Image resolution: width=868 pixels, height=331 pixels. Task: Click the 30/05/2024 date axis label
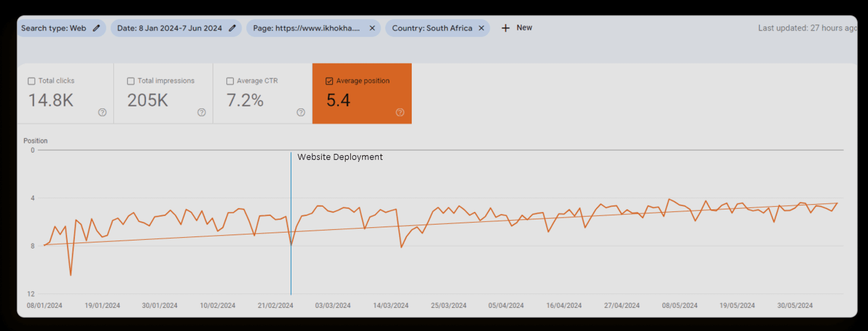[x=795, y=306]
